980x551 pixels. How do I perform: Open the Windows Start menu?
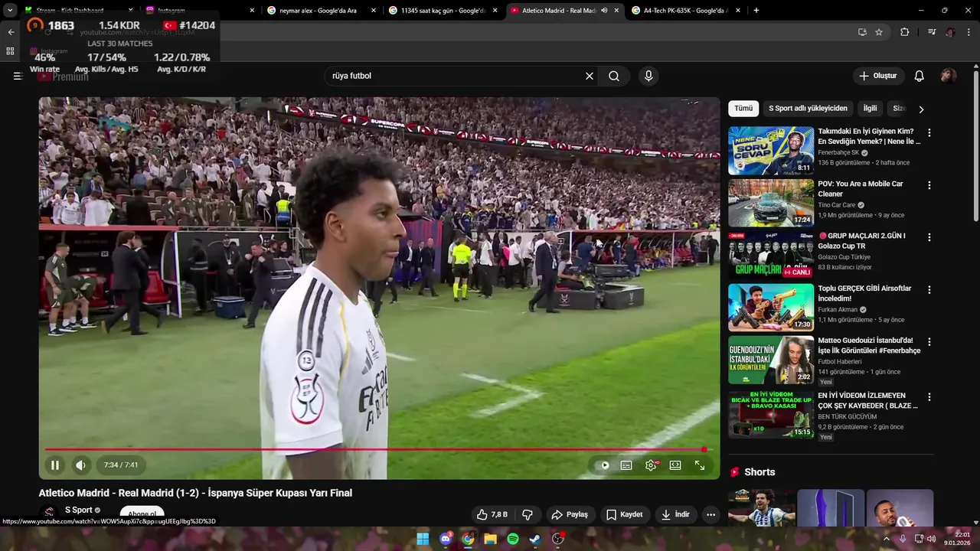[423, 539]
